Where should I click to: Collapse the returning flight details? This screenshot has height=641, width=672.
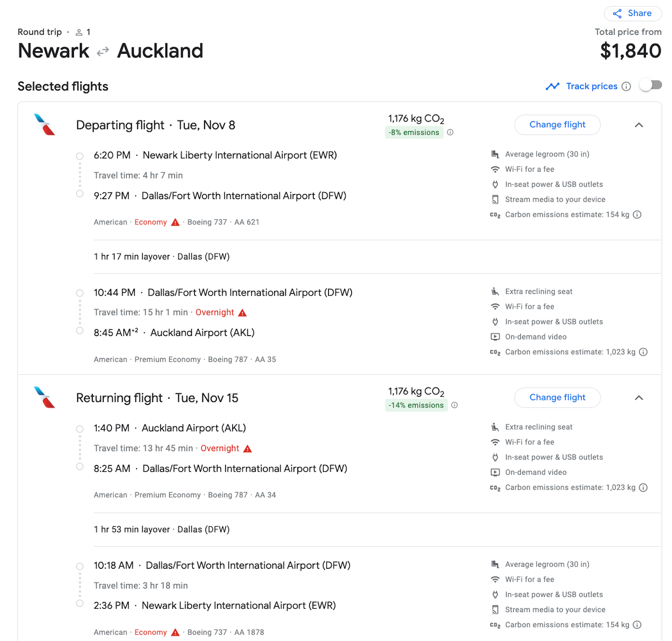pyautogui.click(x=639, y=397)
